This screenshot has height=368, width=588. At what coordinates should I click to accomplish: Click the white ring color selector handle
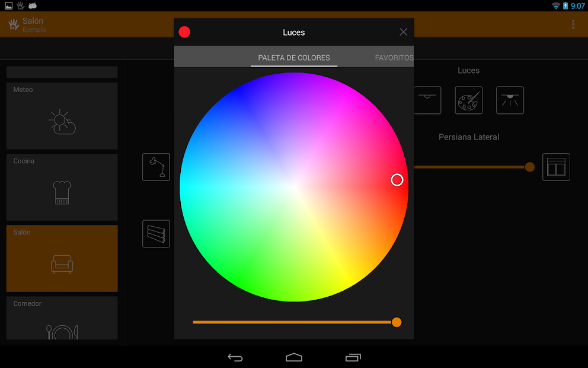397,180
